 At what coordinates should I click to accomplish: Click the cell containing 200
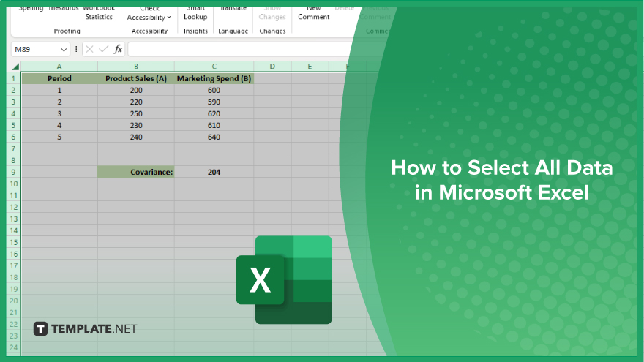click(136, 90)
